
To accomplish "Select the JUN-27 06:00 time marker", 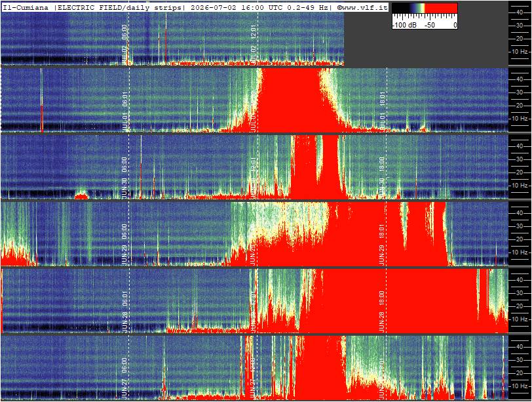I will [x=124, y=378].
